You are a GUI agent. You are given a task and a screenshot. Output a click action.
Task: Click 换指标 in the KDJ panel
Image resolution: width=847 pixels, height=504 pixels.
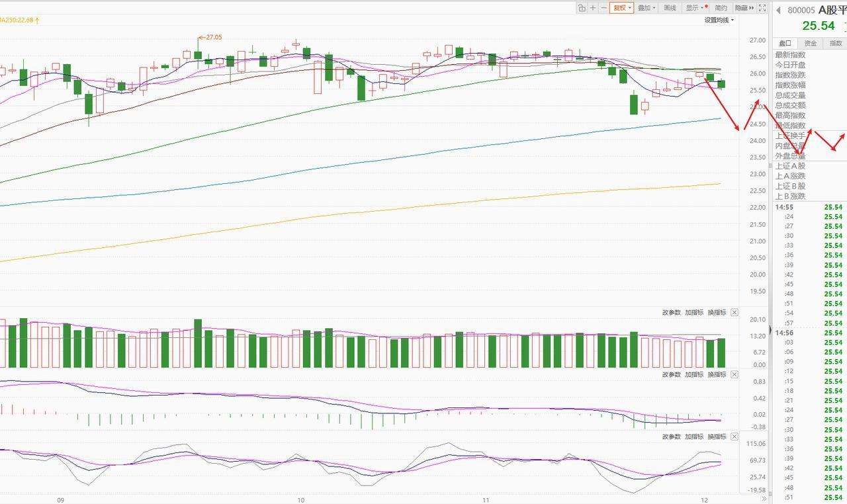[717, 437]
